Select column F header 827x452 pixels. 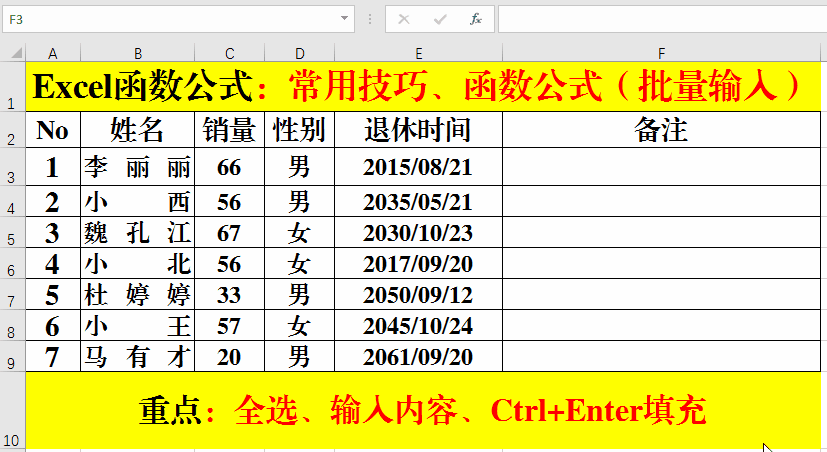pos(661,53)
